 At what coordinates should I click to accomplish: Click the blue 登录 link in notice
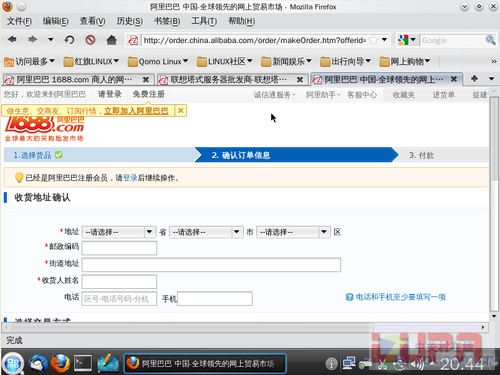(x=130, y=178)
